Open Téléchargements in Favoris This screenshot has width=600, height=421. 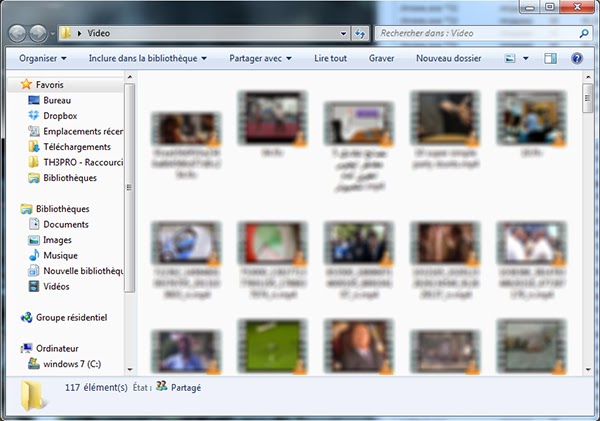[77, 147]
